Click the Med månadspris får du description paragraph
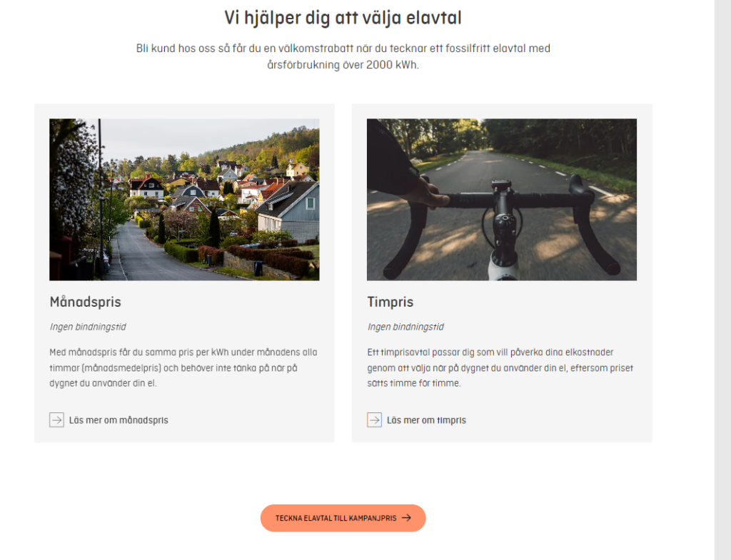 (x=183, y=367)
